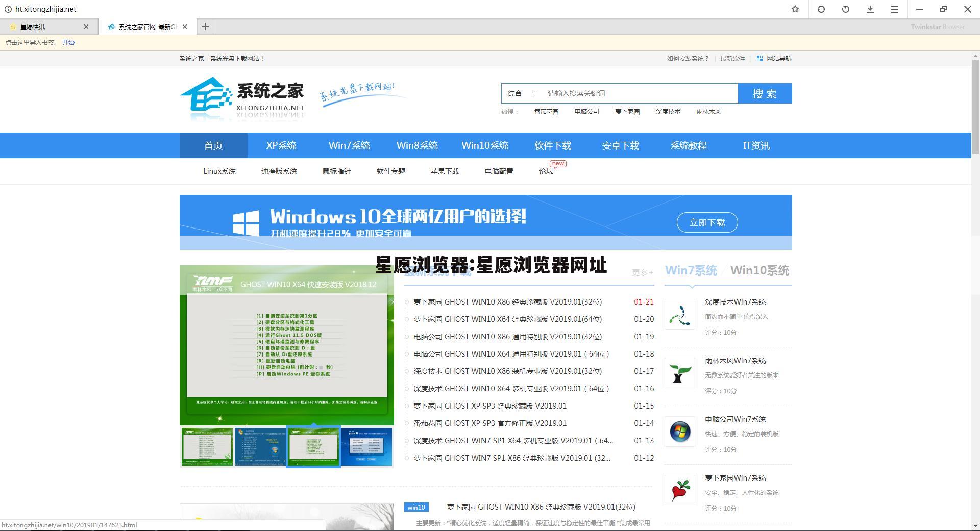Open 萝卜家园 GHOST WIN10 X64 经典珍藏版 V2019.01(64位)
Image resolution: width=980 pixels, height=531 pixels.
click(508, 319)
